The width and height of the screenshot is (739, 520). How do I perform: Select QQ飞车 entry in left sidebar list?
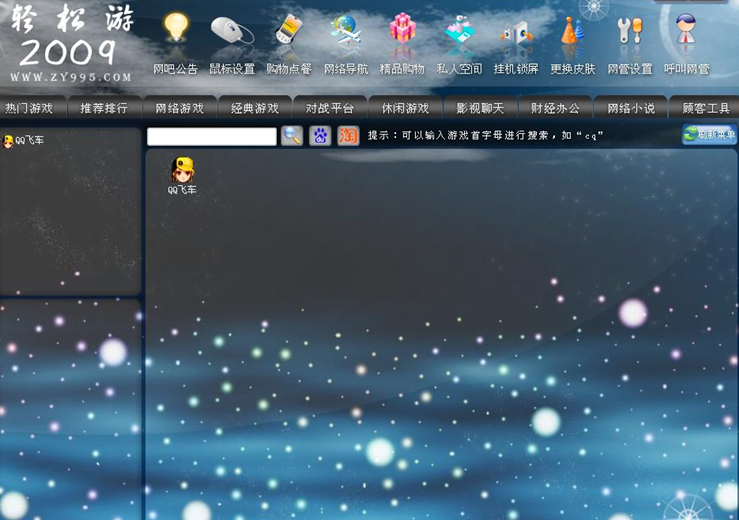(24, 140)
